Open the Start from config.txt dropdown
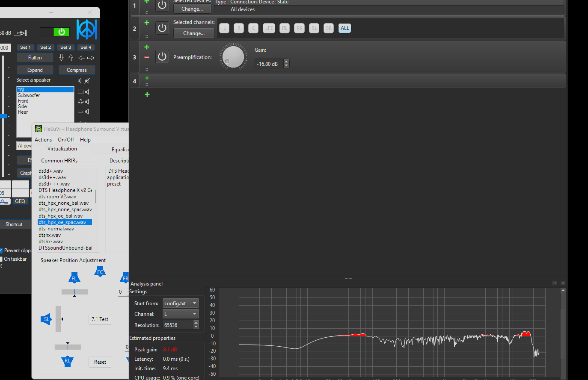Viewport: 588px width, 380px height. [x=181, y=303]
